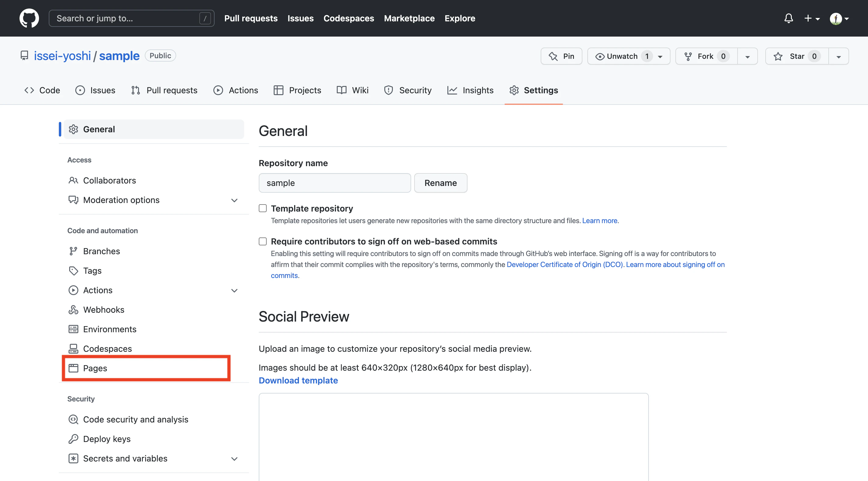868x481 pixels.
Task: Open Webhooks in the sidebar
Action: [x=103, y=309]
